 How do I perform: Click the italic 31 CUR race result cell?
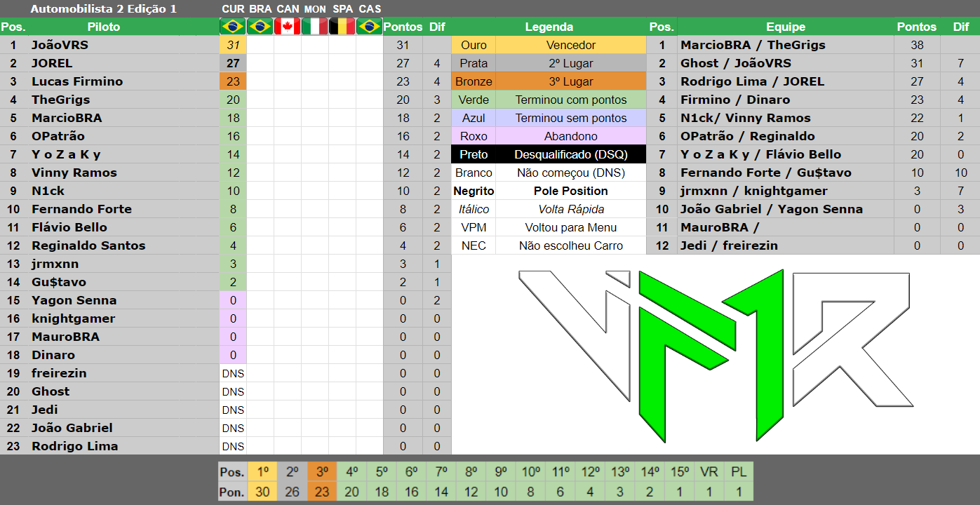(233, 45)
